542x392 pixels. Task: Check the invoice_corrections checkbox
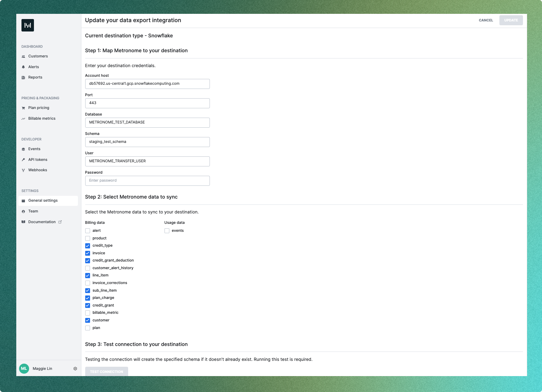click(88, 283)
